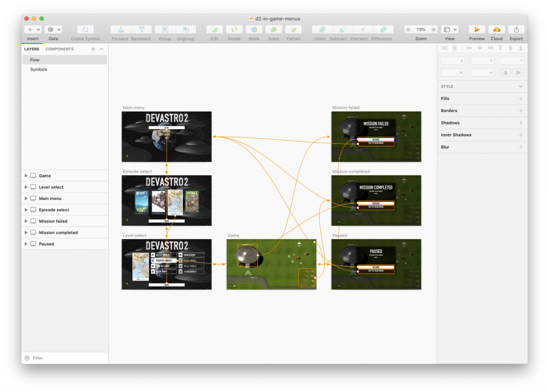
Task: Click the Ungroup toolbar icon
Action: (x=186, y=30)
